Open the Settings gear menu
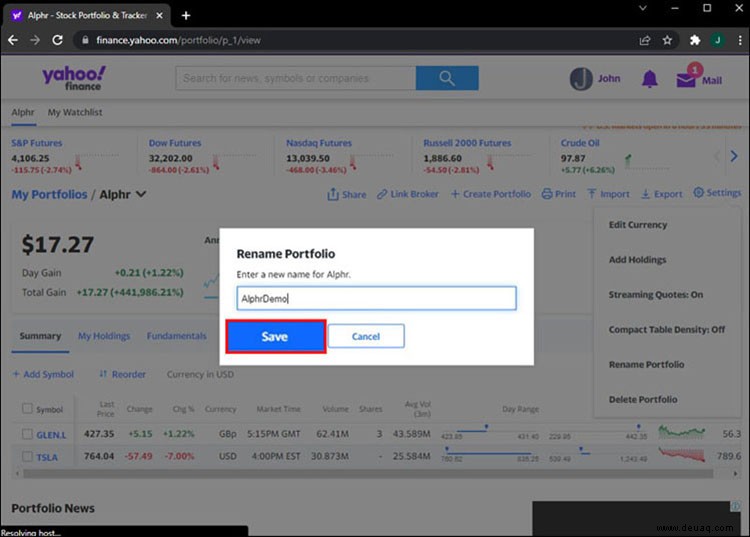Screen dimensions: 750x537 717,193
